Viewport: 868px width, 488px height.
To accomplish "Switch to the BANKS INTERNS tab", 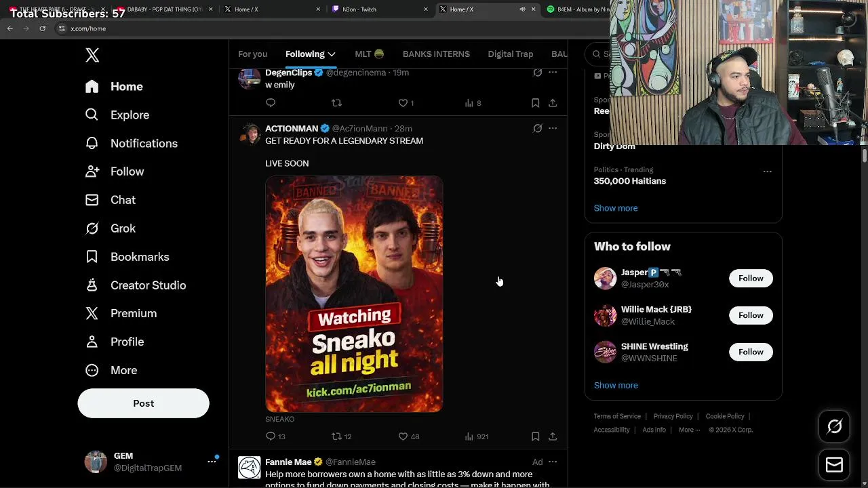I will (x=436, y=54).
